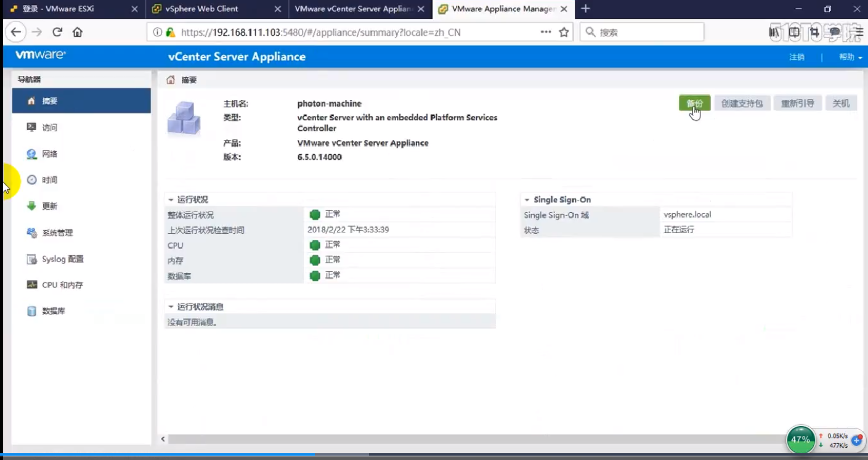Click the vCenter Server Appliance title
The image size is (868, 460).
pos(237,57)
